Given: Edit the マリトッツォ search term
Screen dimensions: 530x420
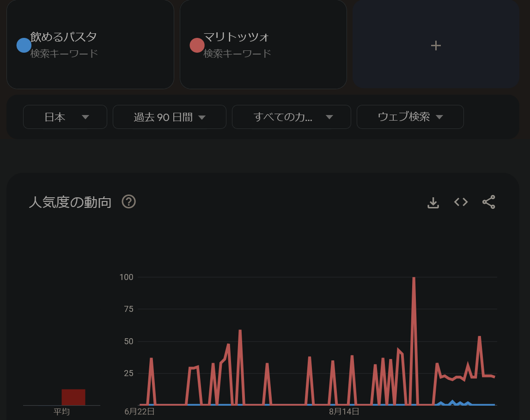Looking at the screenshot, I should pos(236,37).
